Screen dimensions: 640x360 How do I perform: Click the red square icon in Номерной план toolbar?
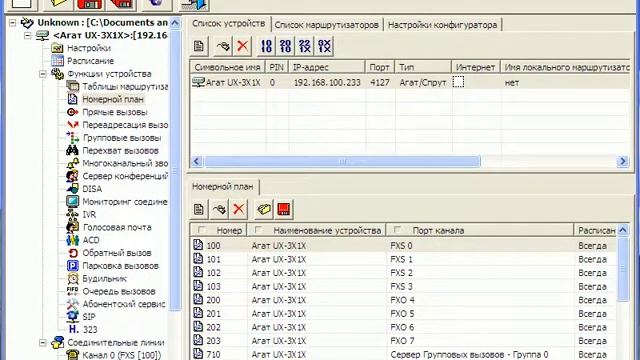click(x=284, y=209)
